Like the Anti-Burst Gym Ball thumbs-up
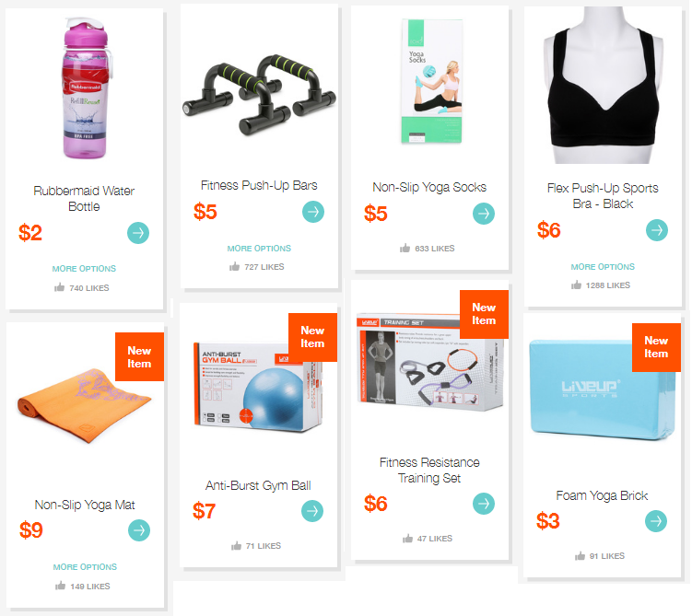Image resolution: width=692 pixels, height=616 pixels. click(x=236, y=546)
